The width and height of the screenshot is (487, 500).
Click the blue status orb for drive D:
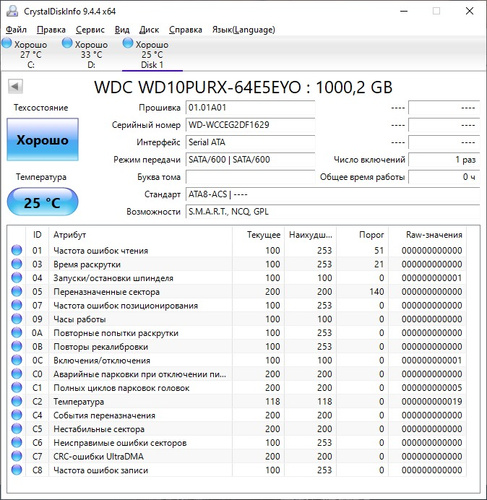[67, 43]
